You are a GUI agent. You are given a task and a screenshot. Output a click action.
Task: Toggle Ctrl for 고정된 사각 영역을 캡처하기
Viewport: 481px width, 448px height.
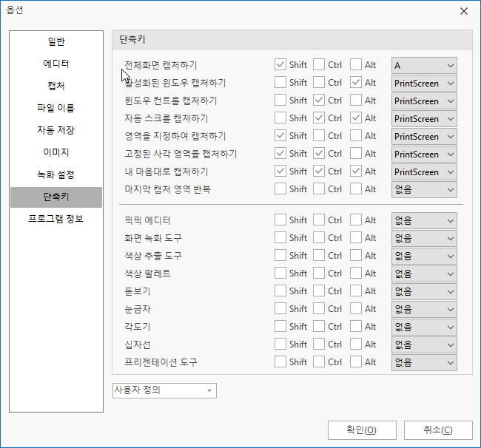(x=319, y=154)
